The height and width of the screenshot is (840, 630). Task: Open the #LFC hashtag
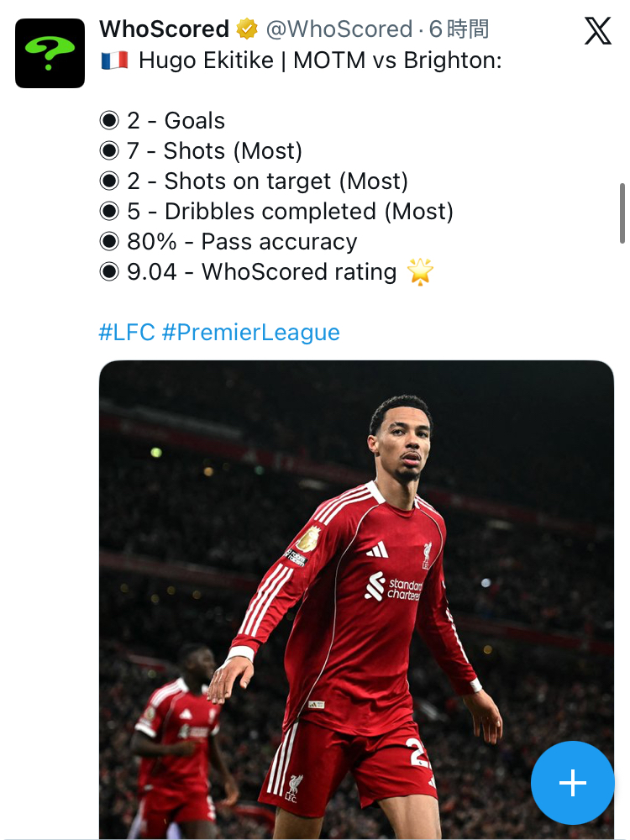(127, 332)
